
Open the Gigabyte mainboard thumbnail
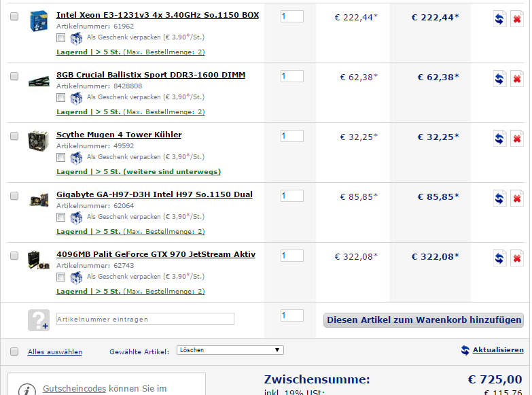(x=39, y=200)
